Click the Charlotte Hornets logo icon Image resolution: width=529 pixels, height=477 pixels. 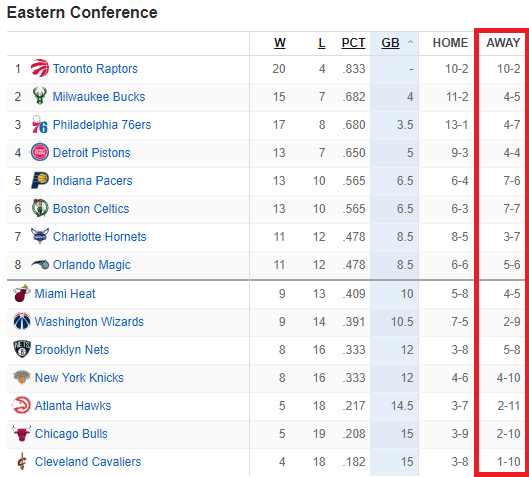40,236
